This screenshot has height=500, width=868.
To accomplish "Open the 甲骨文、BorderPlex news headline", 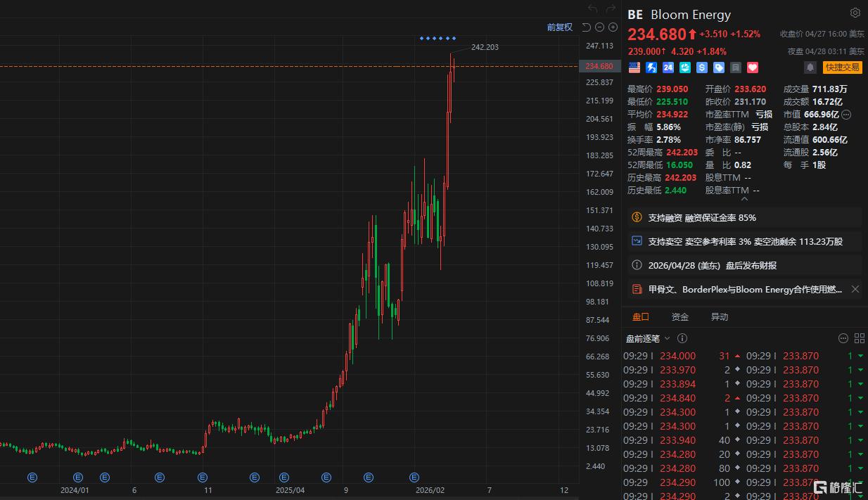I will [745, 289].
